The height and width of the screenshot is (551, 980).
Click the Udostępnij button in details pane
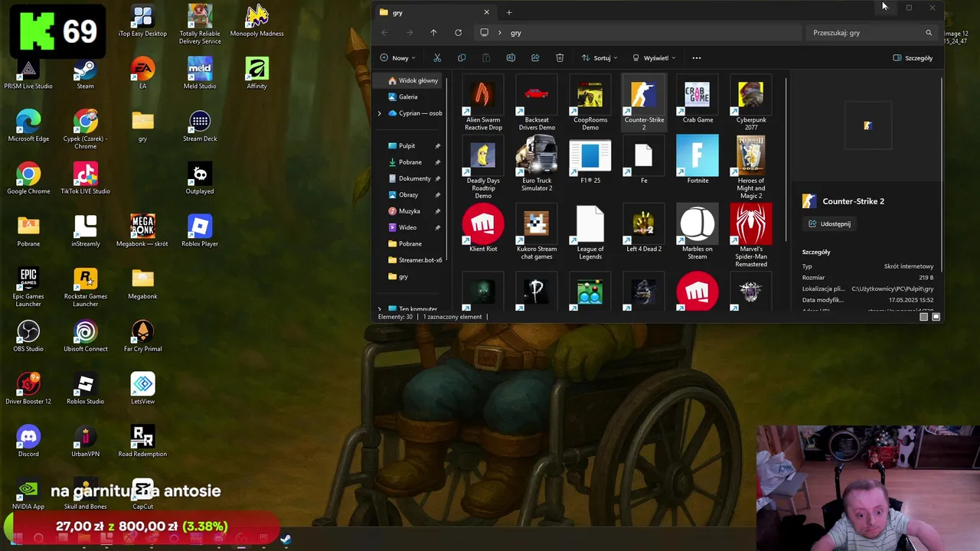[830, 224]
